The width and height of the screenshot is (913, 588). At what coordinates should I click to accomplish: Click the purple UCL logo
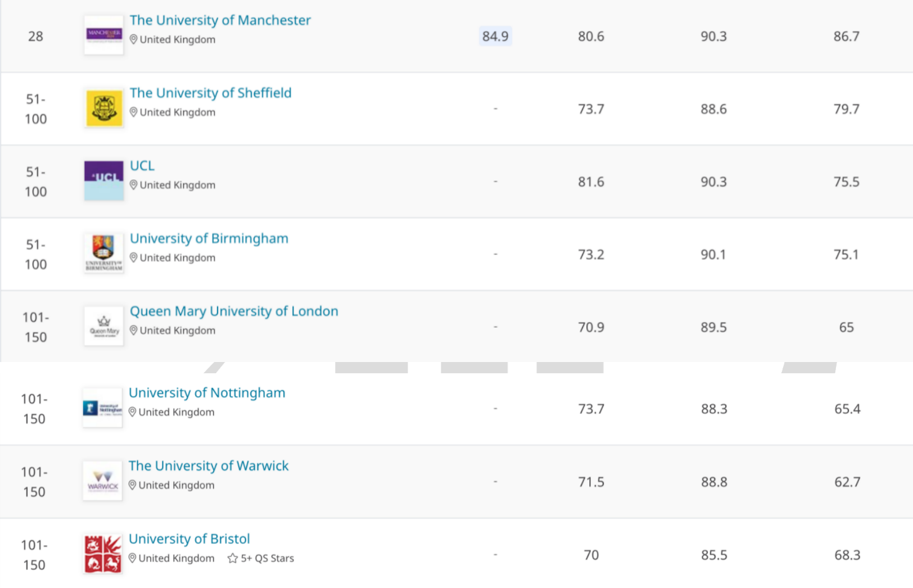[x=103, y=180]
